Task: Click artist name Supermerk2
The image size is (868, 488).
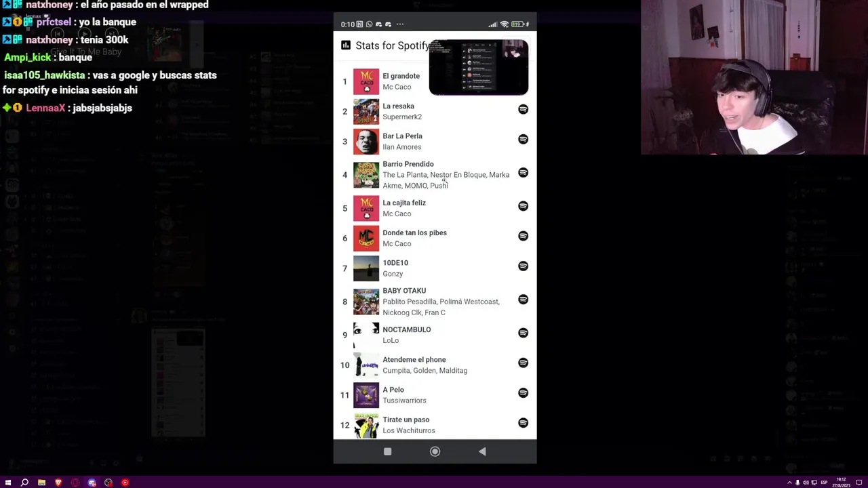Action: click(402, 117)
